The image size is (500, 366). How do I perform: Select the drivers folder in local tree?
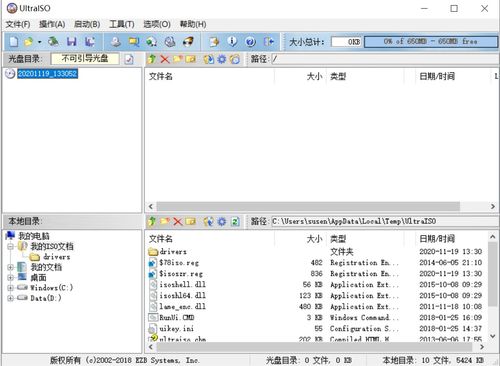(57, 257)
